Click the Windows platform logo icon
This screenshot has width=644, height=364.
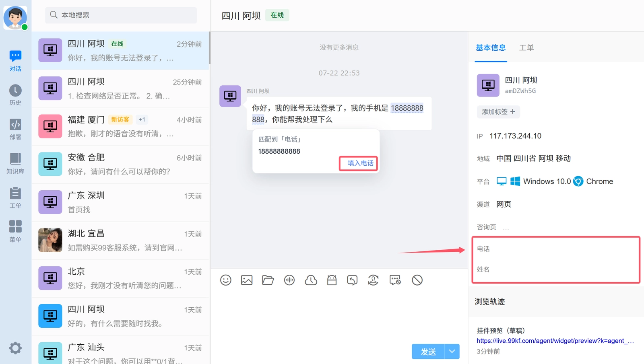[515, 181]
